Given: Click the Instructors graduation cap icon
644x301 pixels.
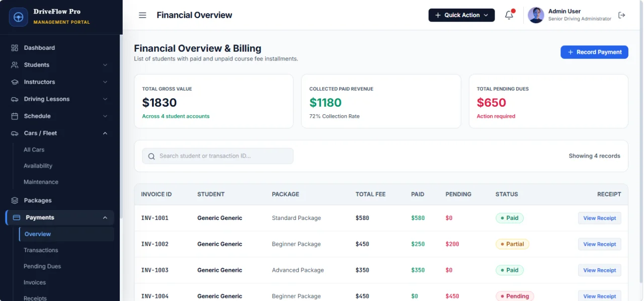Looking at the screenshot, I should 15,82.
